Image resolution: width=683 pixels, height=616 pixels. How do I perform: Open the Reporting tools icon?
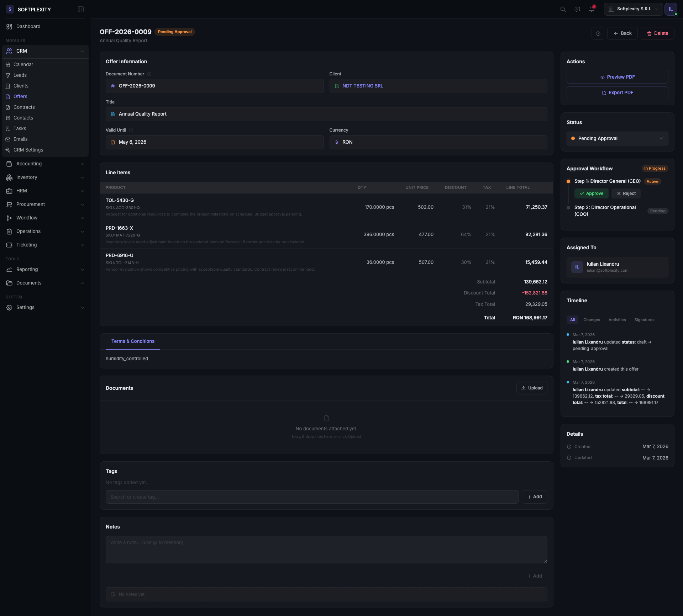point(9,269)
